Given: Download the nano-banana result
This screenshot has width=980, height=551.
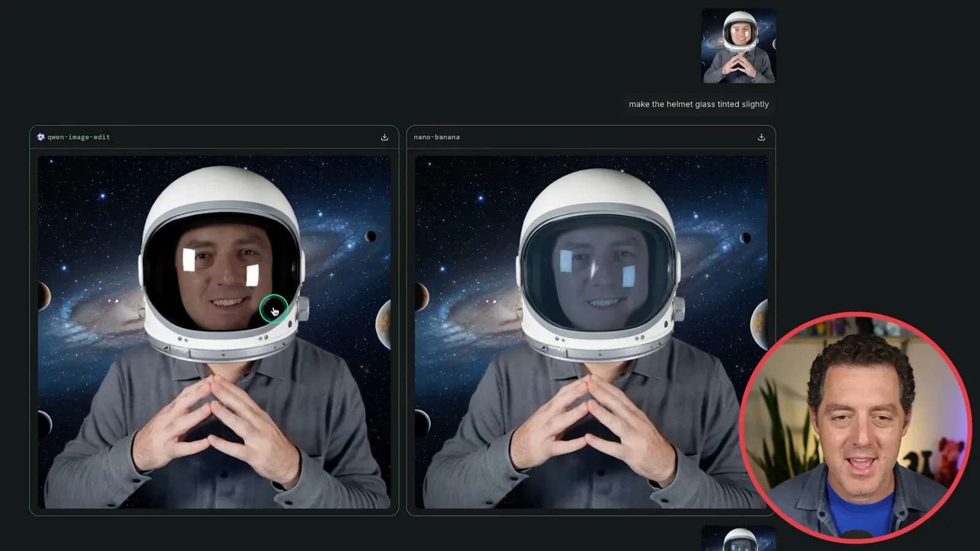Looking at the screenshot, I should (761, 137).
